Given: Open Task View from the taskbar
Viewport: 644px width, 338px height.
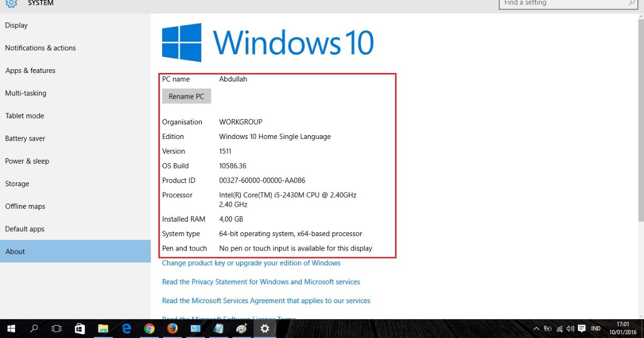Looking at the screenshot, I should [56, 329].
